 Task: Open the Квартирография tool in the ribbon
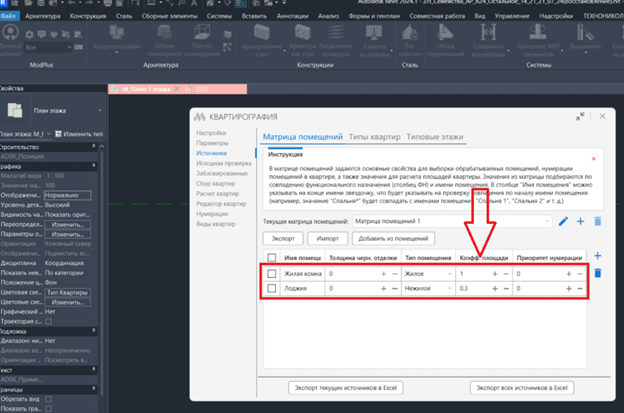[x=117, y=40]
